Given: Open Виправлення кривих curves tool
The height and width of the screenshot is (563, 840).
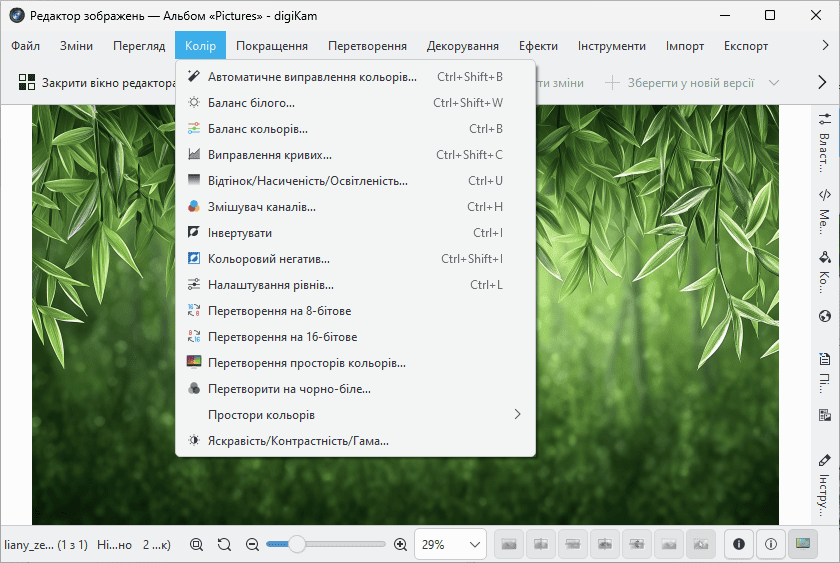Looking at the screenshot, I should pyautogui.click(x=355, y=155).
